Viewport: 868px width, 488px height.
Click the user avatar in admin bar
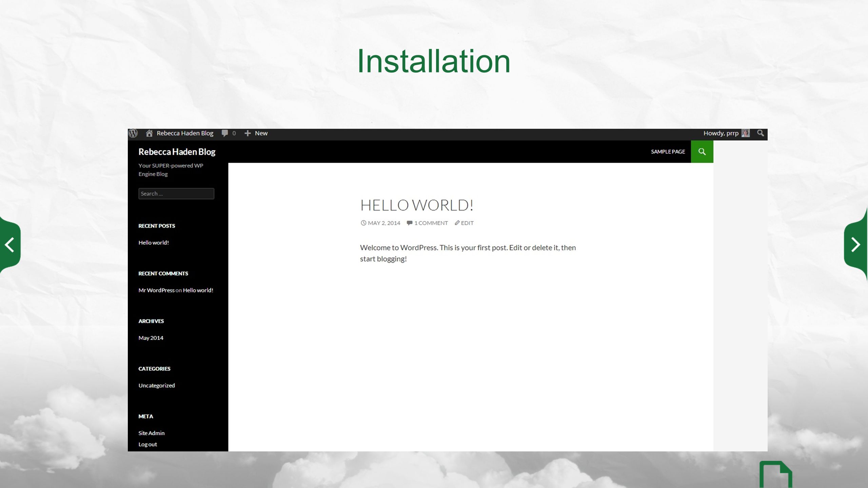(x=745, y=133)
